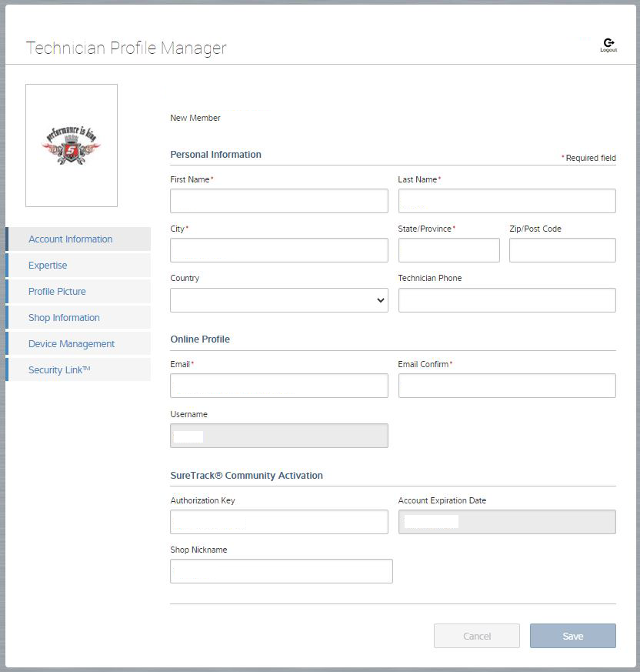
Task: Click the Logout icon
Action: (608, 45)
